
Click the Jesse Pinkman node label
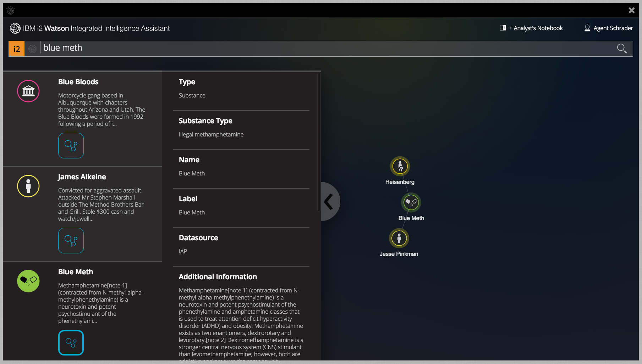click(x=399, y=254)
